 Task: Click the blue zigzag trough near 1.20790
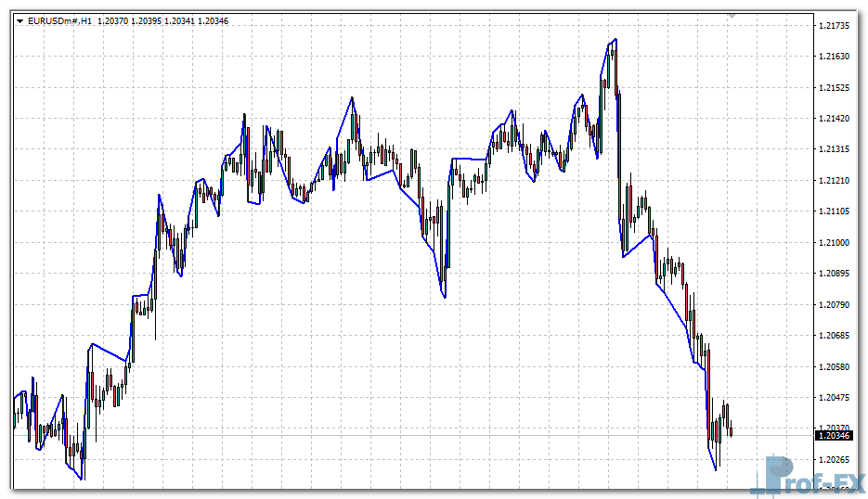(446, 298)
